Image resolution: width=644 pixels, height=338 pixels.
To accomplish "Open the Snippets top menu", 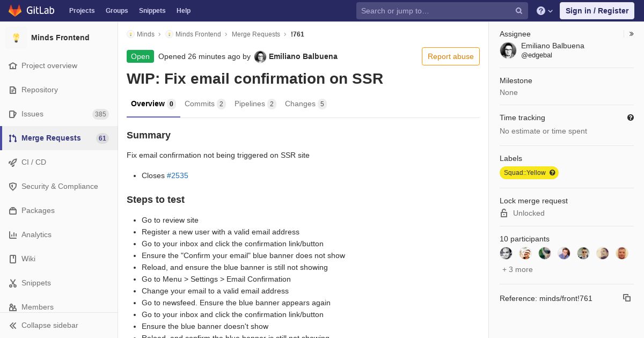I will [x=152, y=11].
